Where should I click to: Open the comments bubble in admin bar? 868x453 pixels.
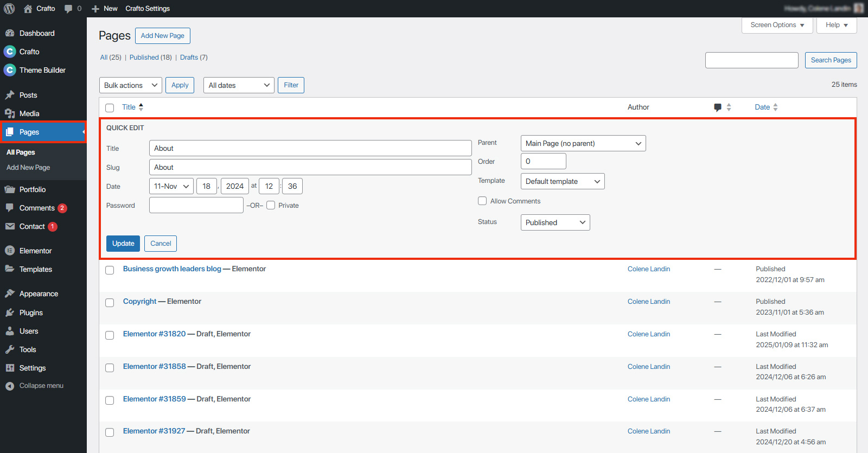click(68, 9)
